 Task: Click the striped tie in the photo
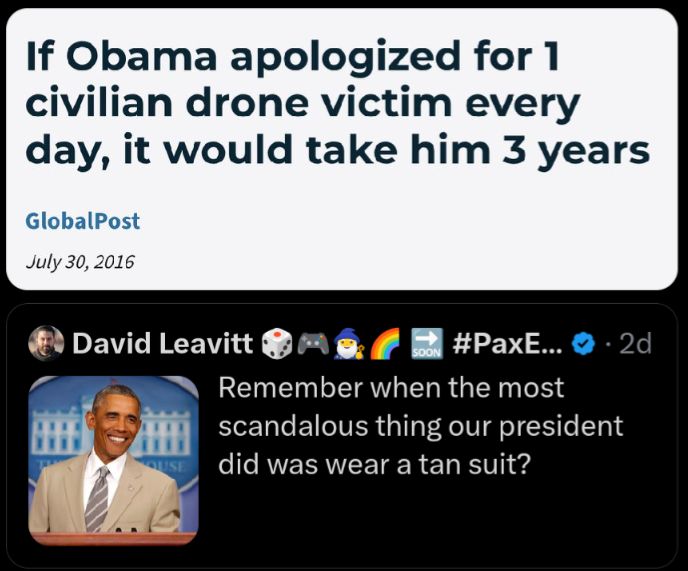[x=97, y=498]
